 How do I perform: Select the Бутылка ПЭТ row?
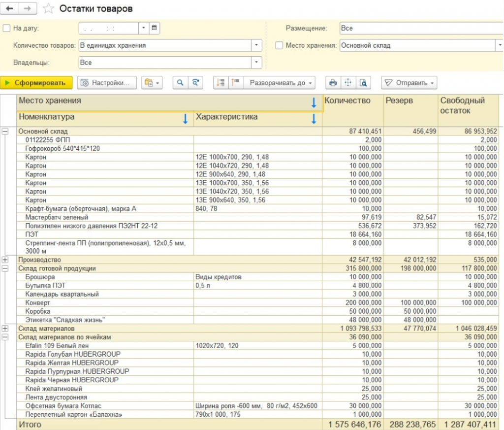click(257, 286)
